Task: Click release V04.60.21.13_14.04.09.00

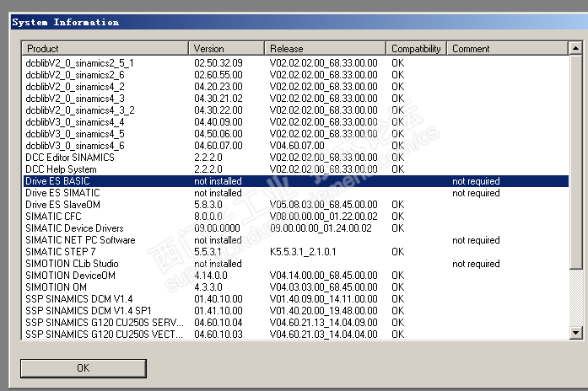Action: coord(324,323)
